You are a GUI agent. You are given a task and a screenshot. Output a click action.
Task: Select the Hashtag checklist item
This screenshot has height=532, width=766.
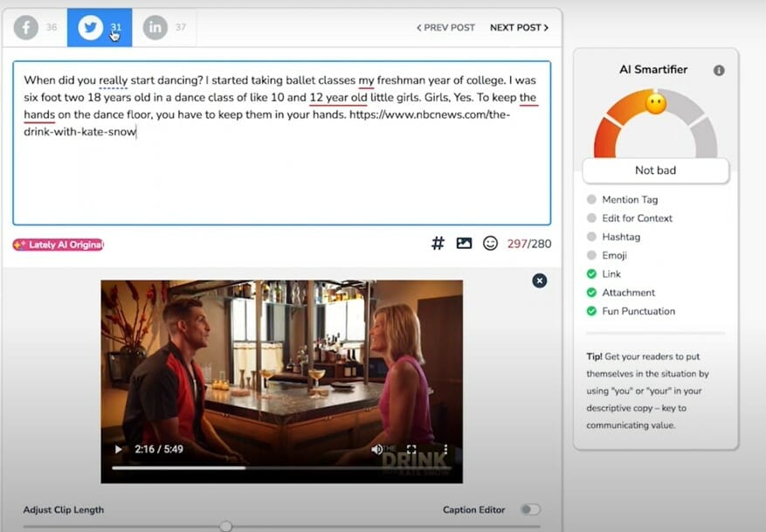point(613,237)
